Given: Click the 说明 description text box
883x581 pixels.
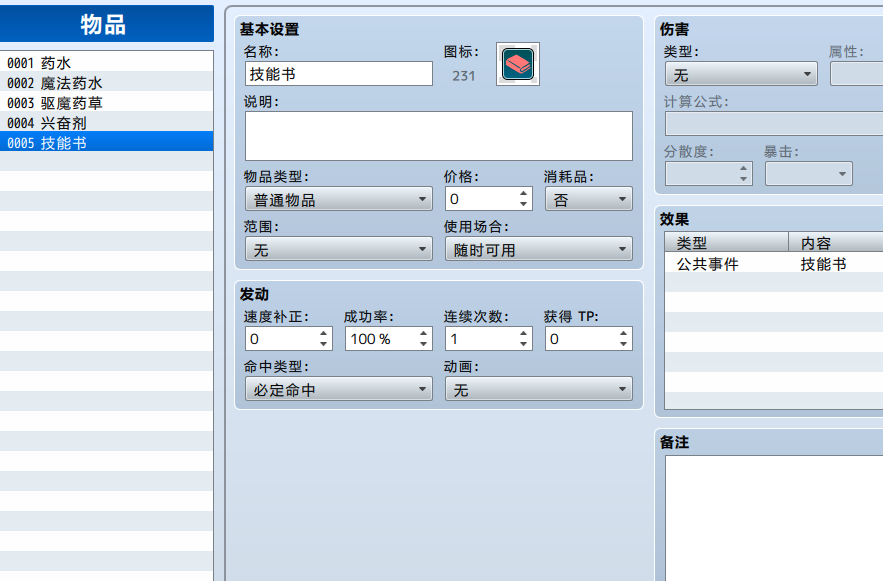Looking at the screenshot, I should (x=439, y=136).
